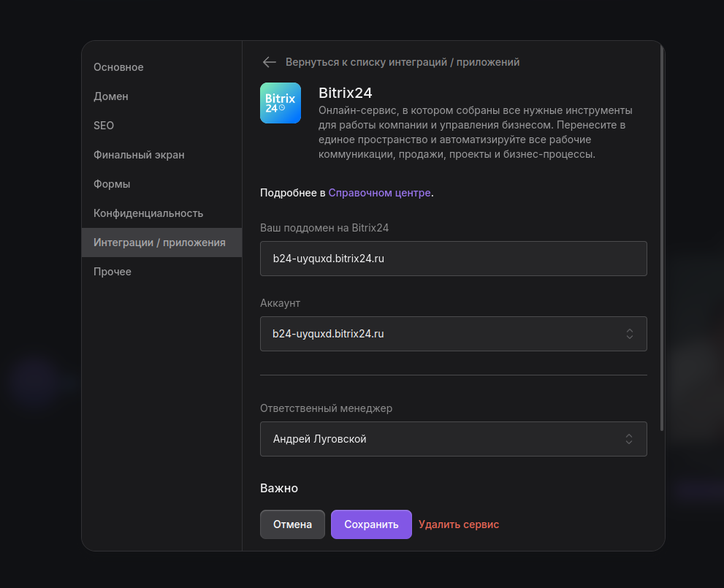Expand the Ответственный менеджер dropdown
This screenshot has width=724, height=588.
coord(453,439)
